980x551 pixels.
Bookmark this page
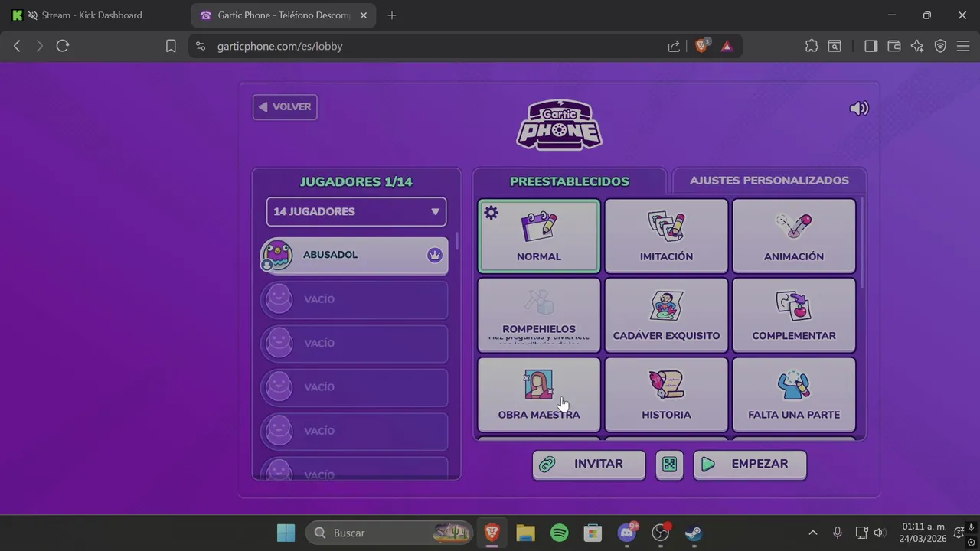tap(171, 46)
